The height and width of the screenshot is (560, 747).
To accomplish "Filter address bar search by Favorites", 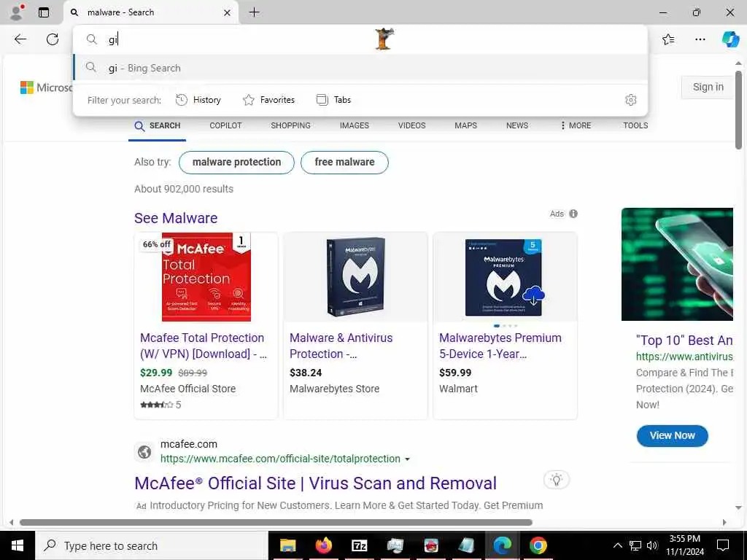I will click(x=268, y=100).
